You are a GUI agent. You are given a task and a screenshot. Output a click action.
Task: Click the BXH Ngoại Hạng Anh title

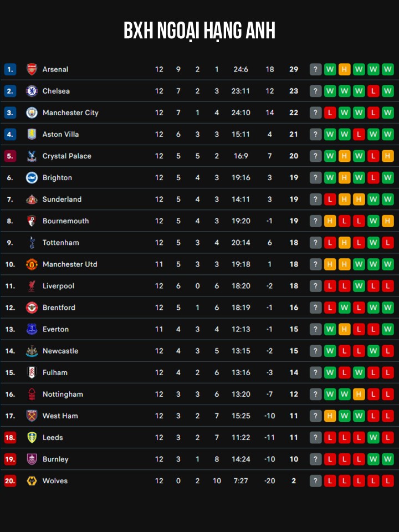[x=199, y=32]
